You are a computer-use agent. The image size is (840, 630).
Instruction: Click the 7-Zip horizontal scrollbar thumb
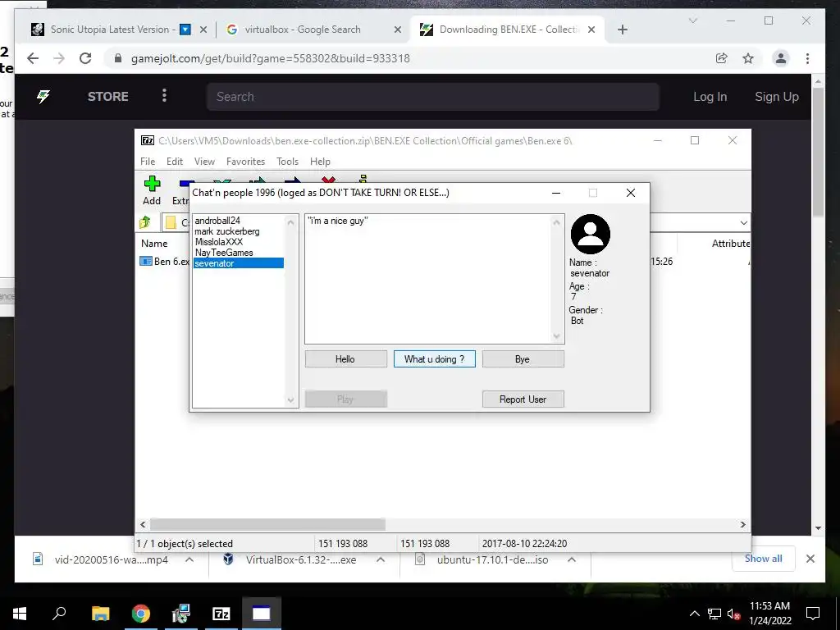pyautogui.click(x=267, y=524)
